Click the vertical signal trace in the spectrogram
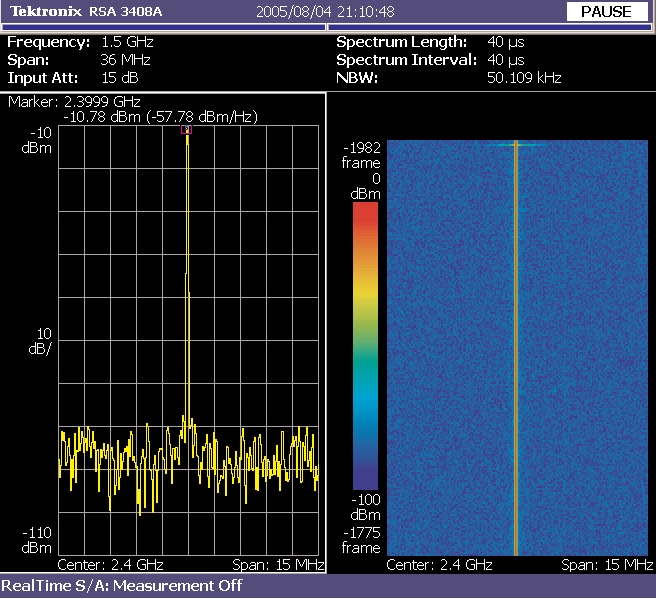 coord(516,350)
